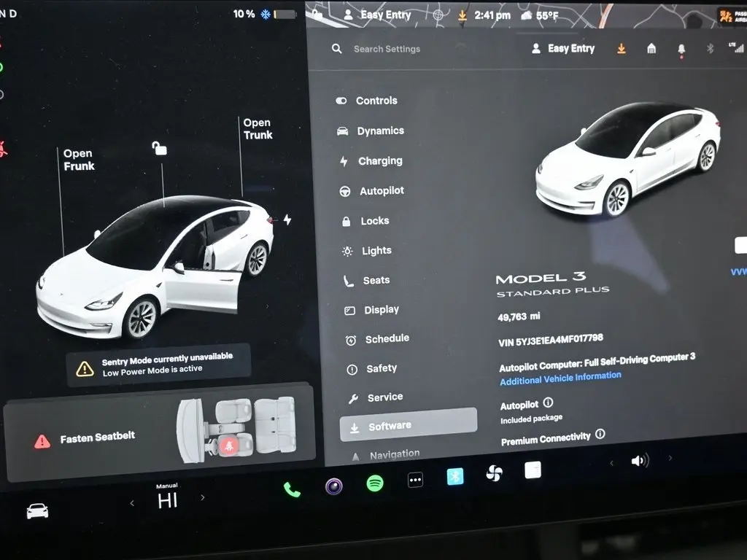Open the Easy Entry profile selector
This screenshot has width=747, height=560.
[563, 48]
